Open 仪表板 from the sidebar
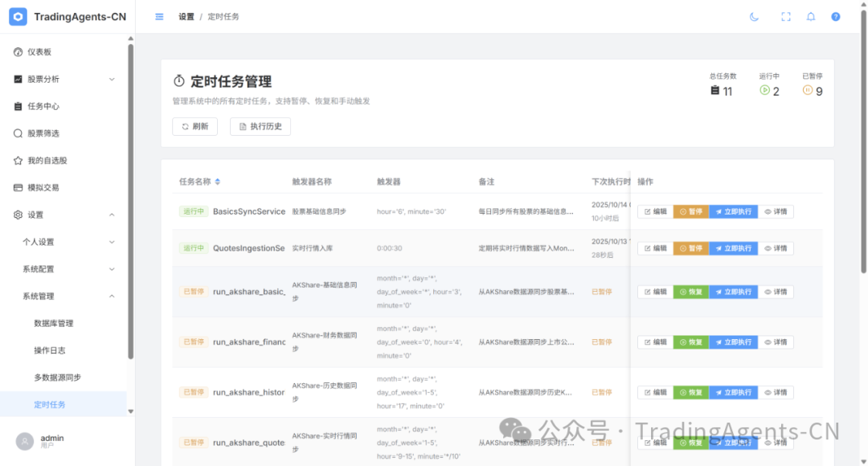The width and height of the screenshot is (868, 466). pyautogui.click(x=39, y=51)
